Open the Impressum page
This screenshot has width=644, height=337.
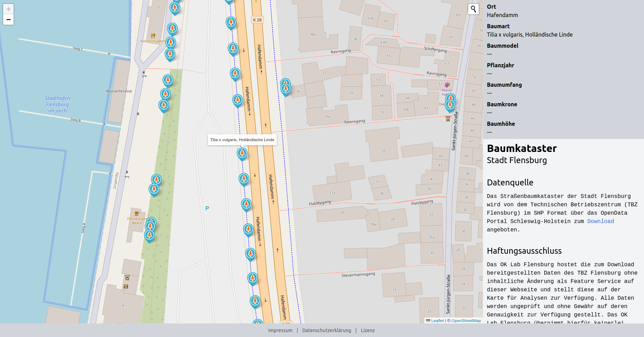coord(280,330)
